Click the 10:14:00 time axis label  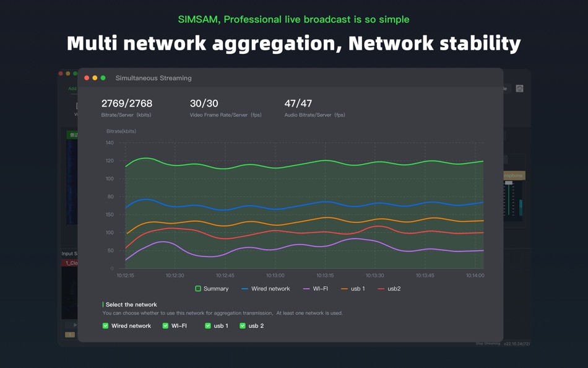475,275
